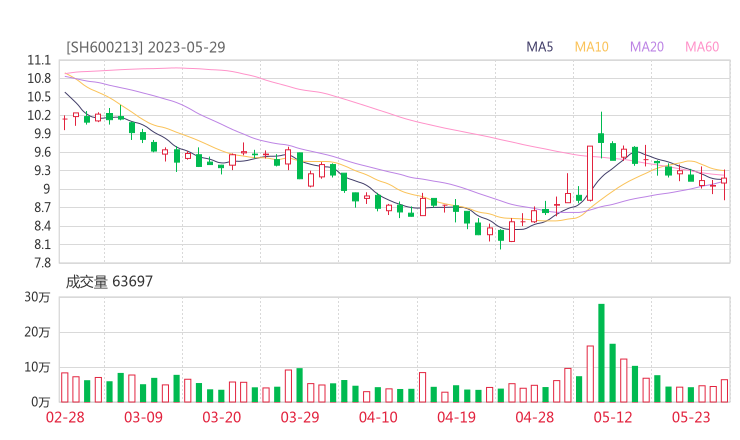Click the 03-29 date axis label
Screen dimensions: 740x440
[x=300, y=417]
